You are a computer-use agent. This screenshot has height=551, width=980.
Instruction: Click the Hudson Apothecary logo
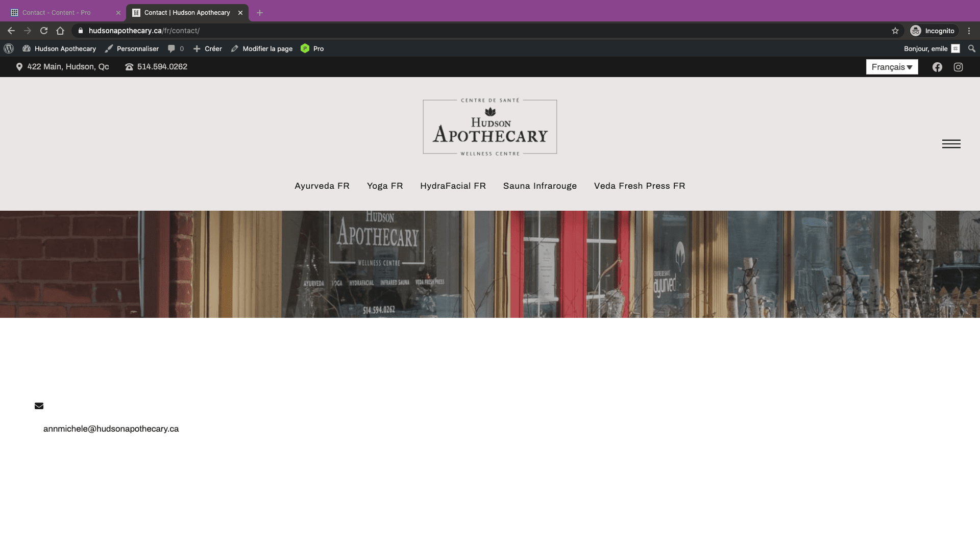490,127
